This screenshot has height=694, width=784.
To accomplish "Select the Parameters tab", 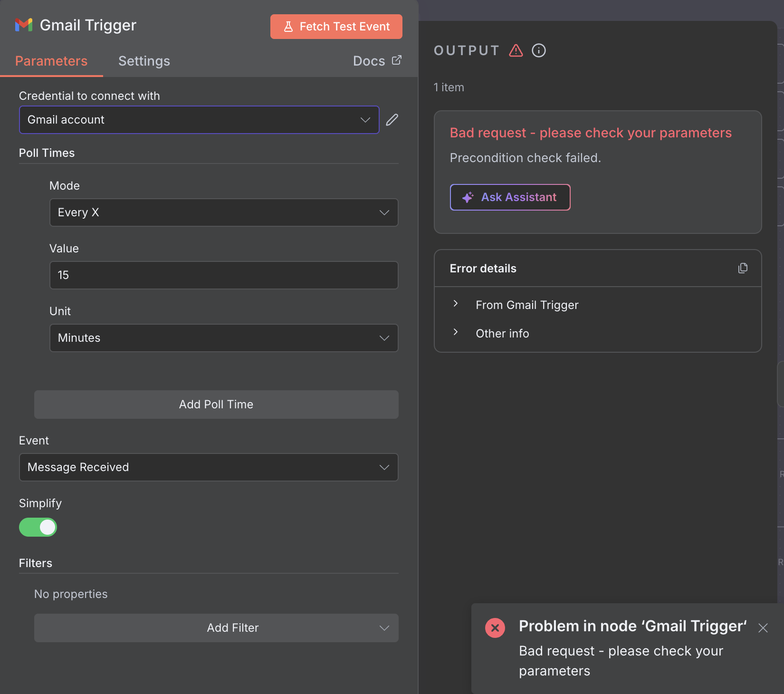I will (x=51, y=61).
